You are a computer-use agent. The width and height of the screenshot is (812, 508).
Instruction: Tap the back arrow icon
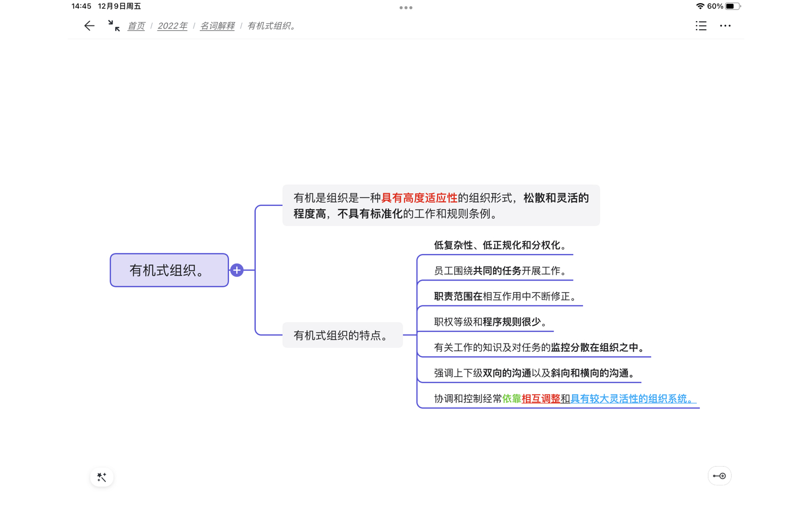(x=89, y=26)
